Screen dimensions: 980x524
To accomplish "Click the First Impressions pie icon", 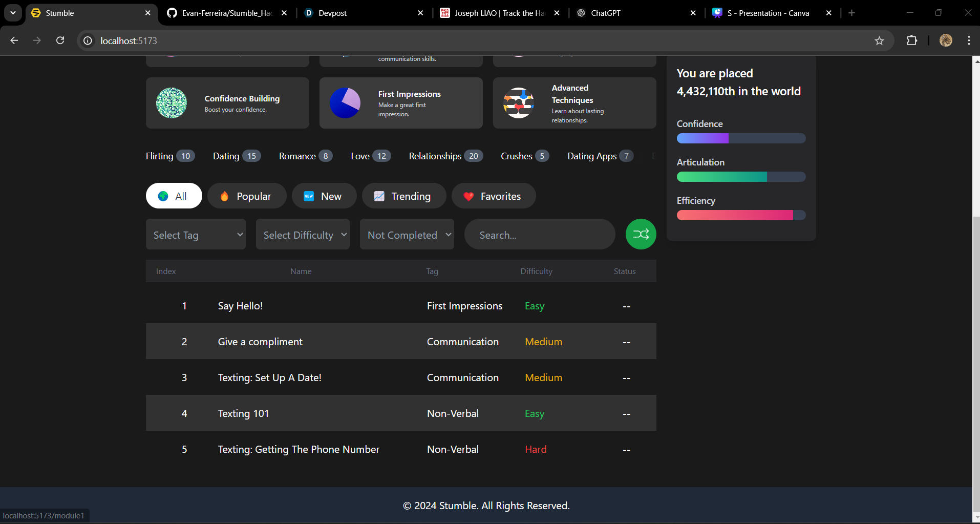I will pyautogui.click(x=345, y=103).
